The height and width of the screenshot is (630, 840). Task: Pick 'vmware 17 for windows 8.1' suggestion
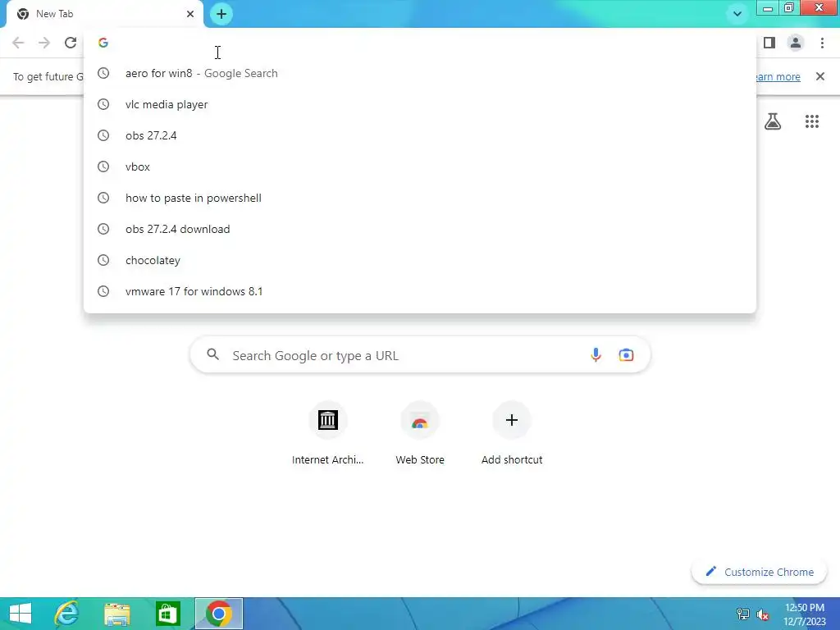click(x=420, y=291)
